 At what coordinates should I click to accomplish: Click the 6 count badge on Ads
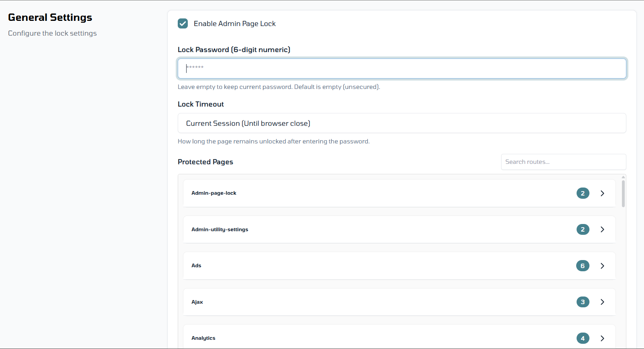click(583, 266)
